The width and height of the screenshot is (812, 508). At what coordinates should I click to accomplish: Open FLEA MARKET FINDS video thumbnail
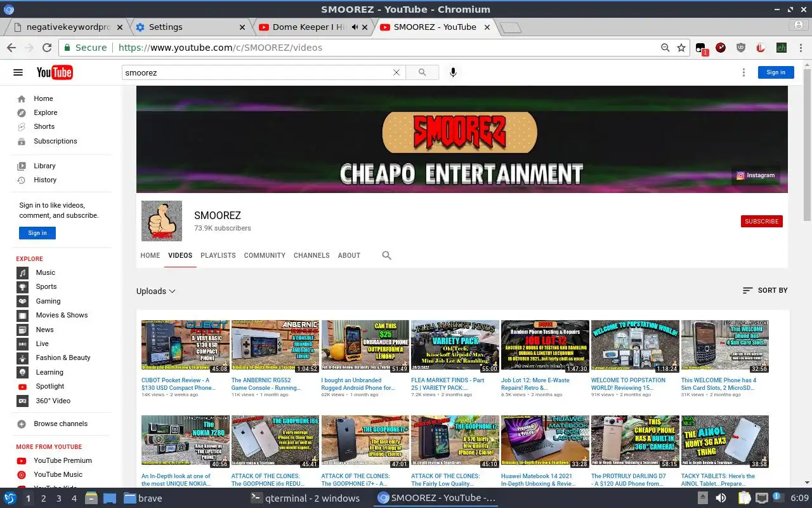[455, 345]
